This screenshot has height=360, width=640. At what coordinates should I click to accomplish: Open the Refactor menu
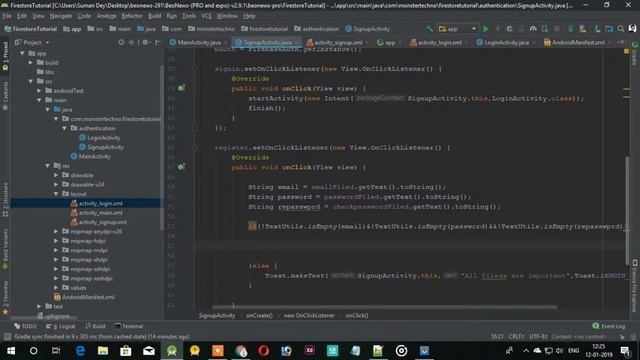(x=132, y=16)
